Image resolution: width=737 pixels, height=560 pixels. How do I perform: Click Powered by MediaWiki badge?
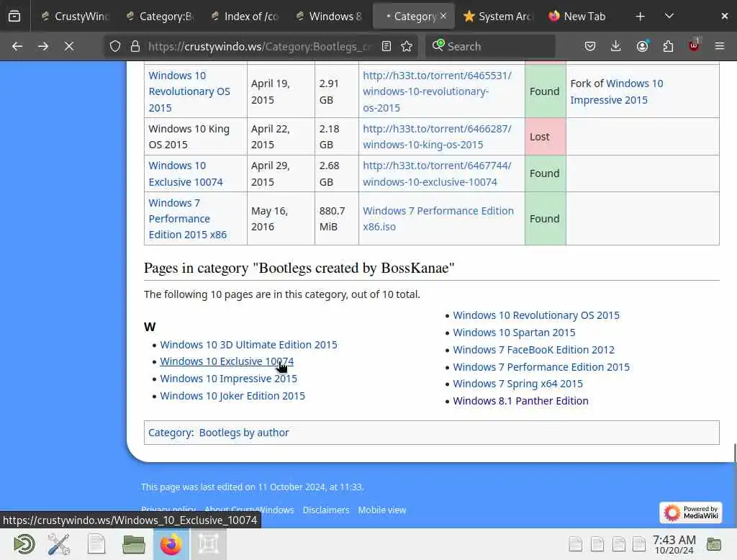[x=690, y=512]
